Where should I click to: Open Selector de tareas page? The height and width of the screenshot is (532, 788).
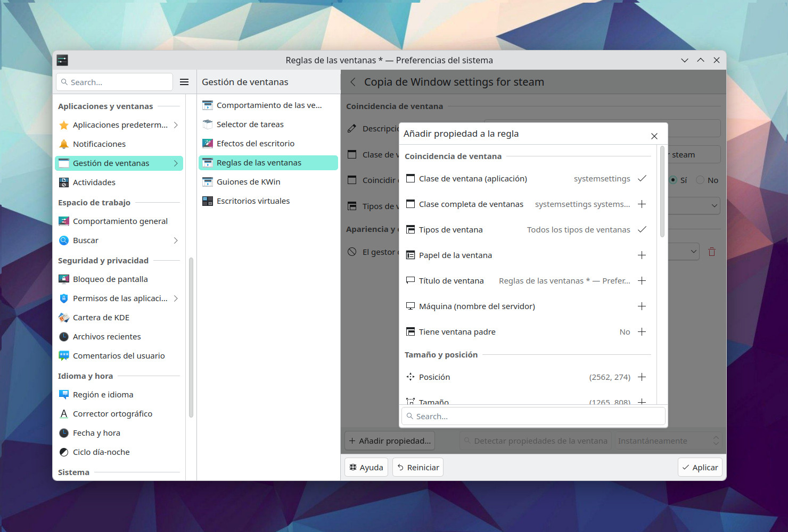tap(268, 124)
